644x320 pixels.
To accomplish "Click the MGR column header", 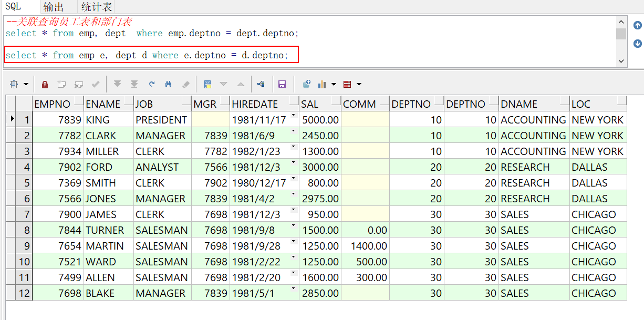I will click(x=211, y=104).
